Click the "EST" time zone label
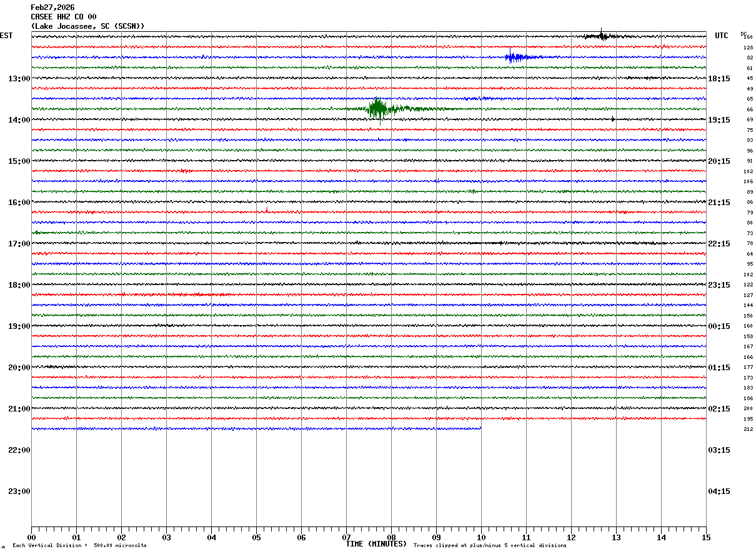This screenshot has width=756, height=554. (6, 36)
